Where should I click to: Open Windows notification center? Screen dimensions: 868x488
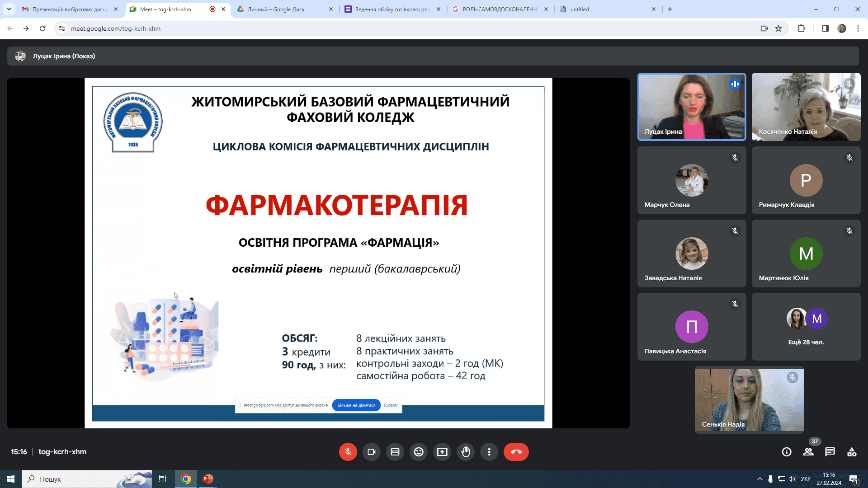tap(854, 479)
